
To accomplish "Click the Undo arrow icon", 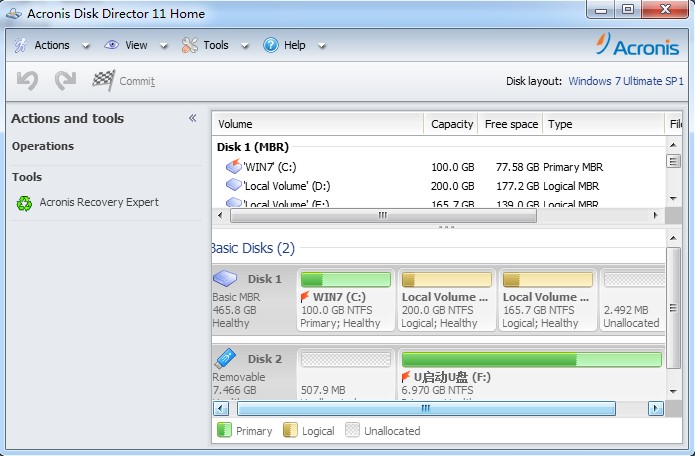I will 27,81.
